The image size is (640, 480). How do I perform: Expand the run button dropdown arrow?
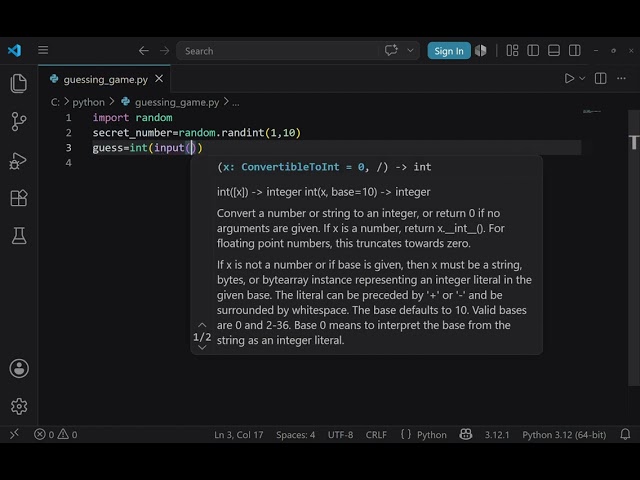[582, 78]
